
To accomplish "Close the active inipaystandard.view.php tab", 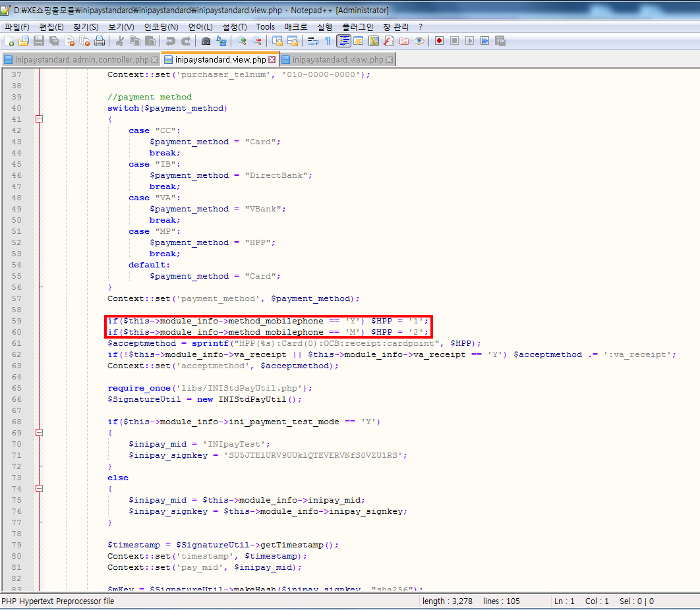I will click(x=272, y=60).
